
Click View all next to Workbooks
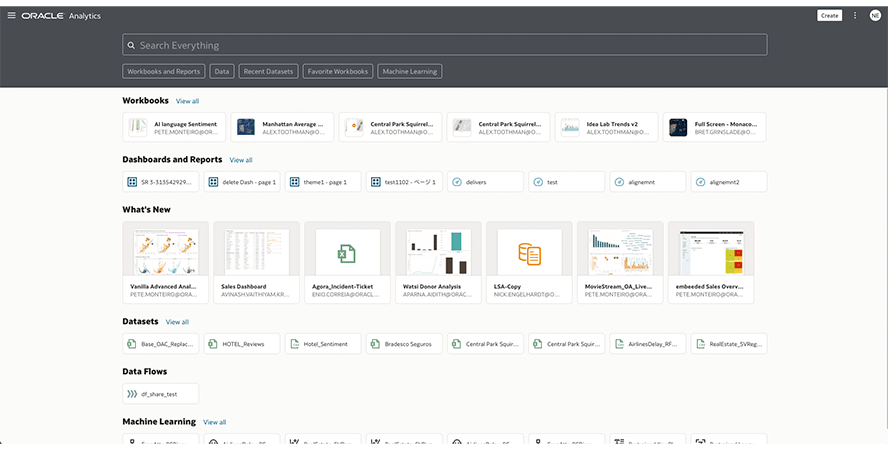point(187,101)
